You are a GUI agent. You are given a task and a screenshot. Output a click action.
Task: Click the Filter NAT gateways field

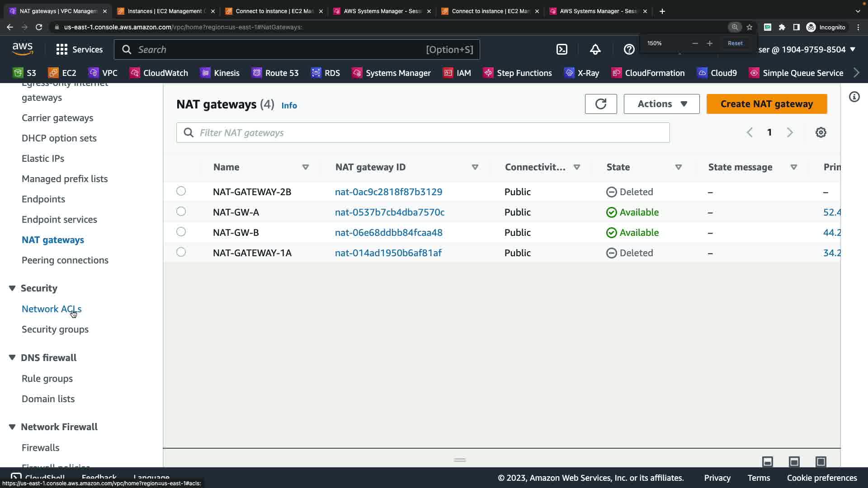(x=423, y=133)
